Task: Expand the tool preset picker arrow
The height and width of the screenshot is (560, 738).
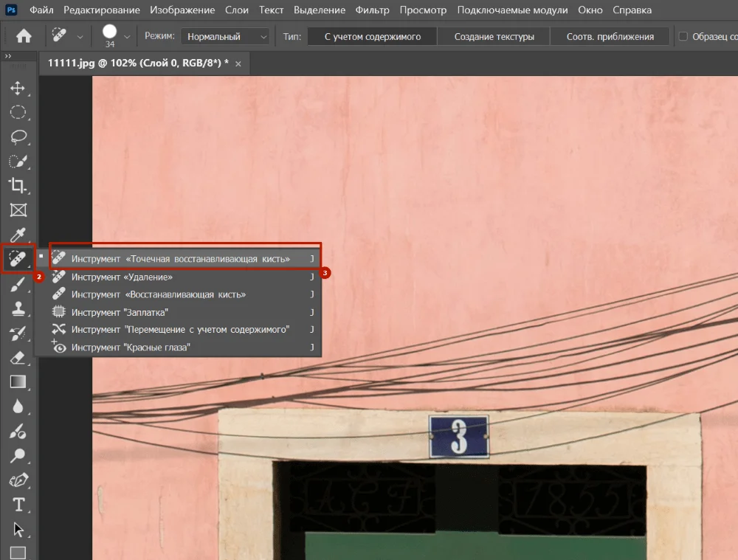Action: click(x=80, y=36)
